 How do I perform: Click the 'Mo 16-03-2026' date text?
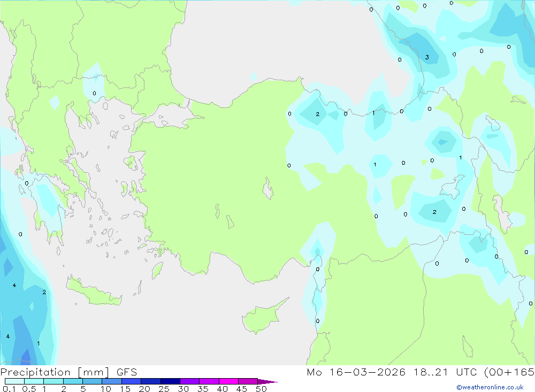[356, 372]
